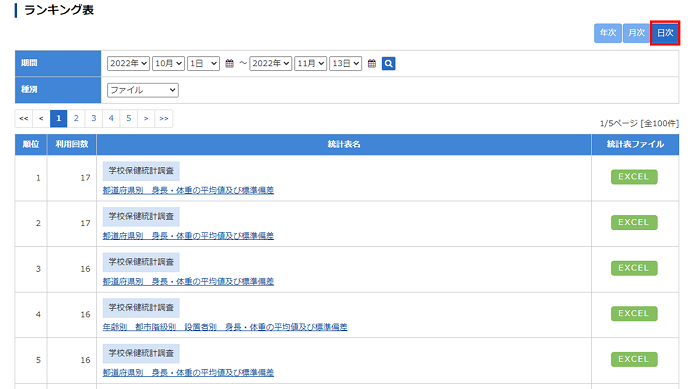Go to next page with > button
The width and height of the screenshot is (695, 389).
pos(146,118)
